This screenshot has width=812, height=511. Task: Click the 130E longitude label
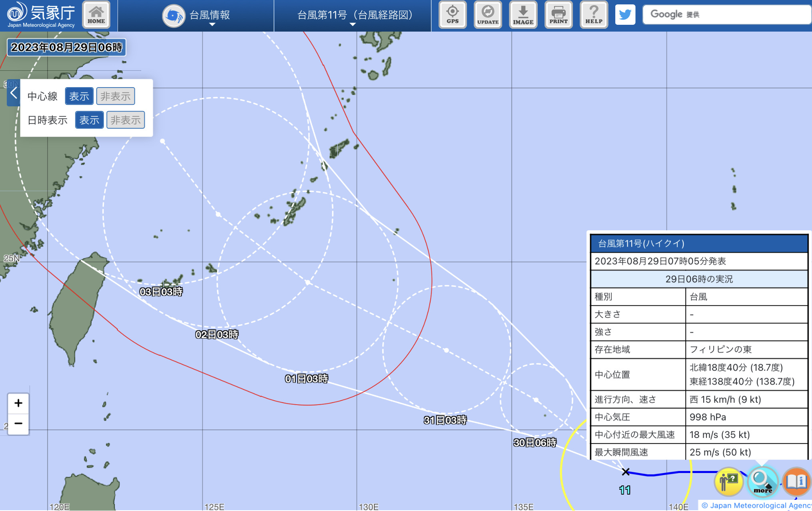[368, 507]
